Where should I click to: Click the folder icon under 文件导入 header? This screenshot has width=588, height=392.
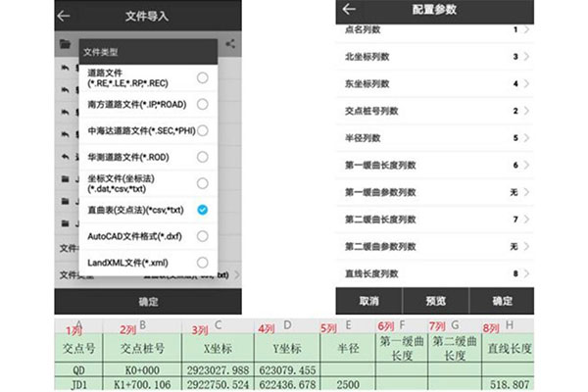pos(65,44)
